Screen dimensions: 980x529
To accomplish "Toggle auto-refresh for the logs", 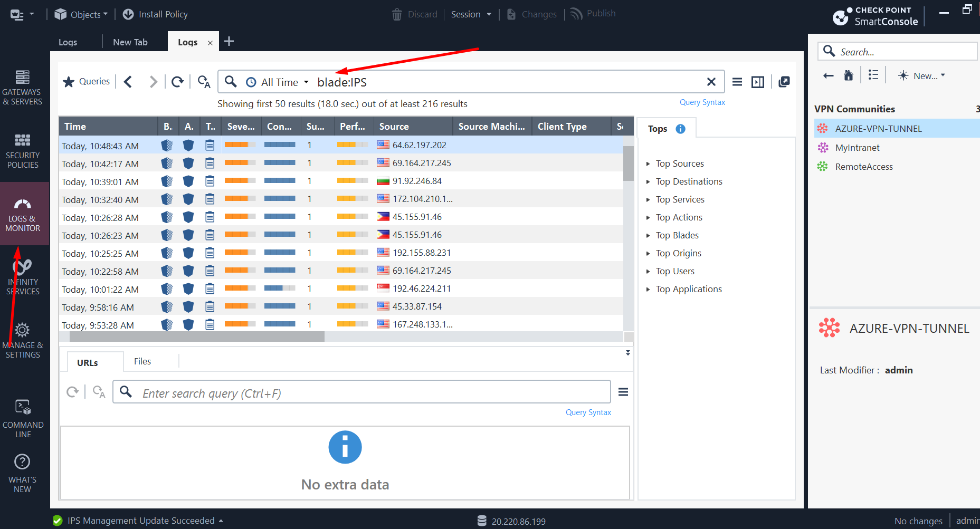I will [x=204, y=82].
